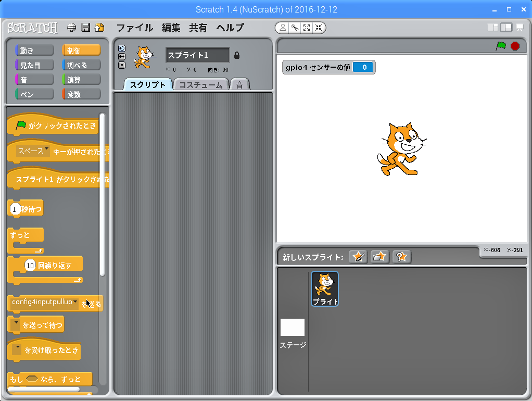Select the scissors delete tool
This screenshot has width=532, height=401.
point(295,28)
